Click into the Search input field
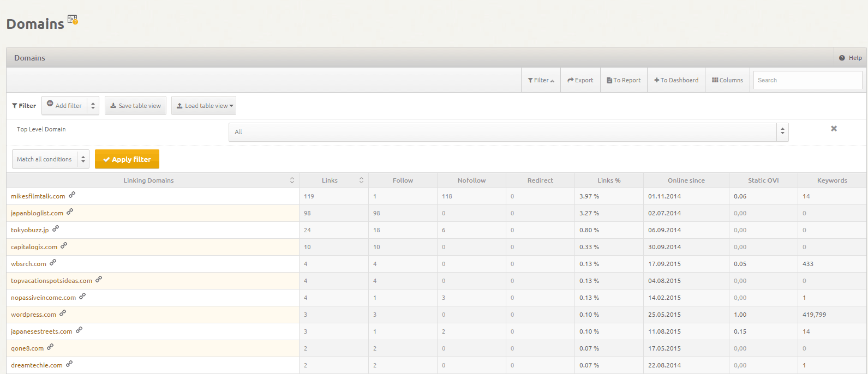The image size is (868, 374). tap(807, 80)
